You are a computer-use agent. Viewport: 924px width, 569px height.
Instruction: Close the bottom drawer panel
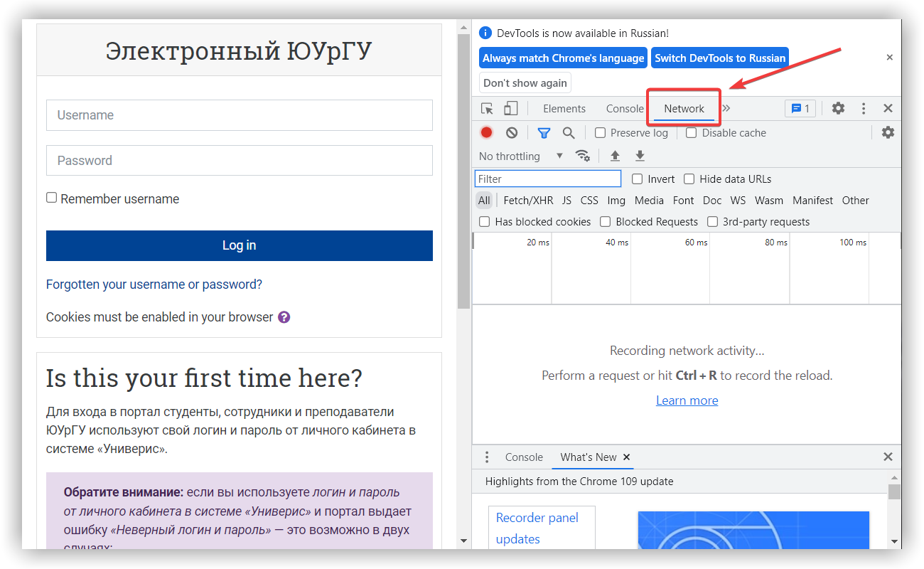click(x=888, y=457)
